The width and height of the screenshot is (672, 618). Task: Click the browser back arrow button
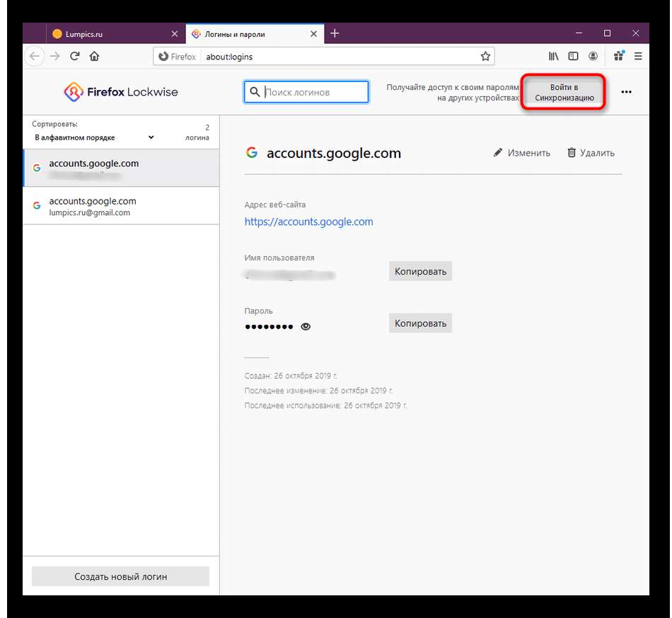(35, 56)
